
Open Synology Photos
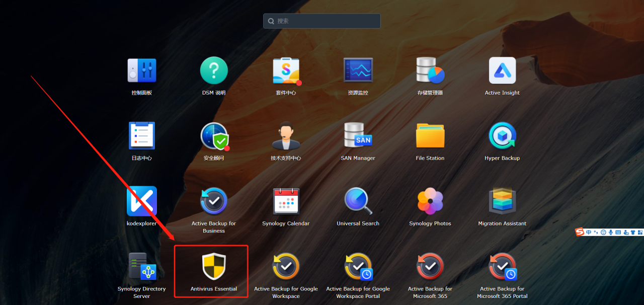tap(430, 201)
